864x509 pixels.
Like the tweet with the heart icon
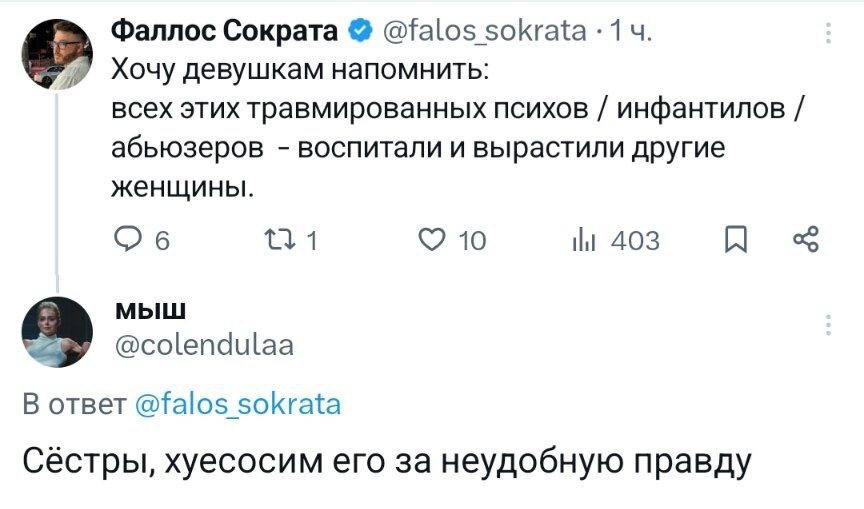pos(432,240)
